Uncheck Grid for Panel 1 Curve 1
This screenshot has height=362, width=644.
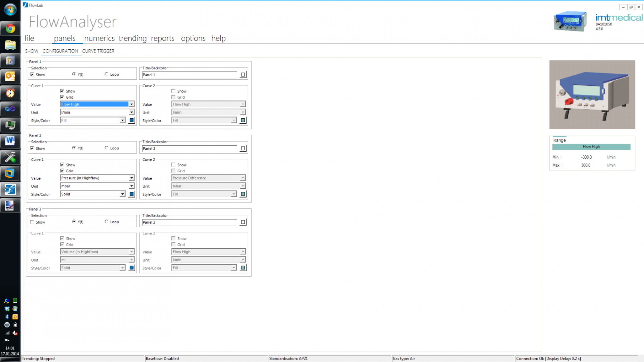tap(63, 97)
